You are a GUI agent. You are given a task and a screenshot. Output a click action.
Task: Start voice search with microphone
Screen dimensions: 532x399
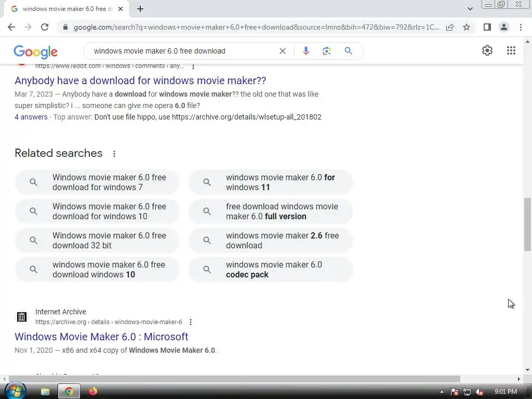(305, 51)
